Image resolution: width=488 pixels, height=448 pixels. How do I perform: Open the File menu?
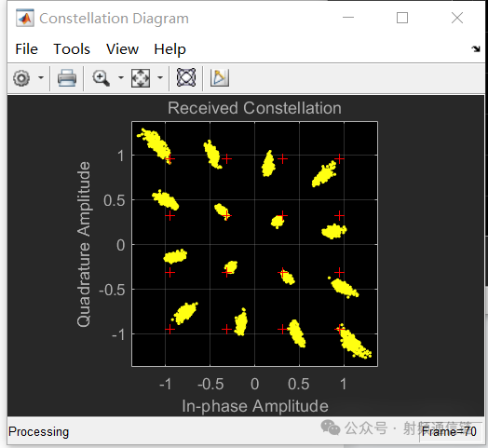click(x=26, y=49)
